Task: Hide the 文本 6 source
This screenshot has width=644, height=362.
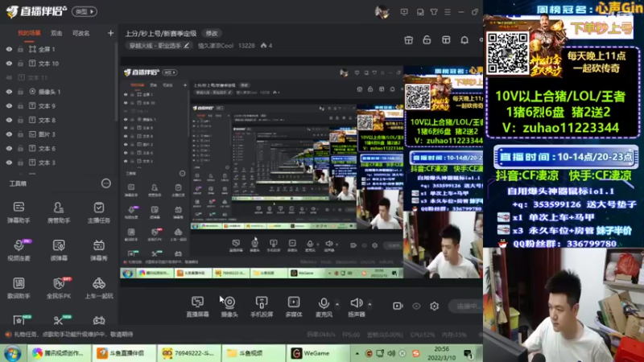Action: pyautogui.click(x=9, y=149)
